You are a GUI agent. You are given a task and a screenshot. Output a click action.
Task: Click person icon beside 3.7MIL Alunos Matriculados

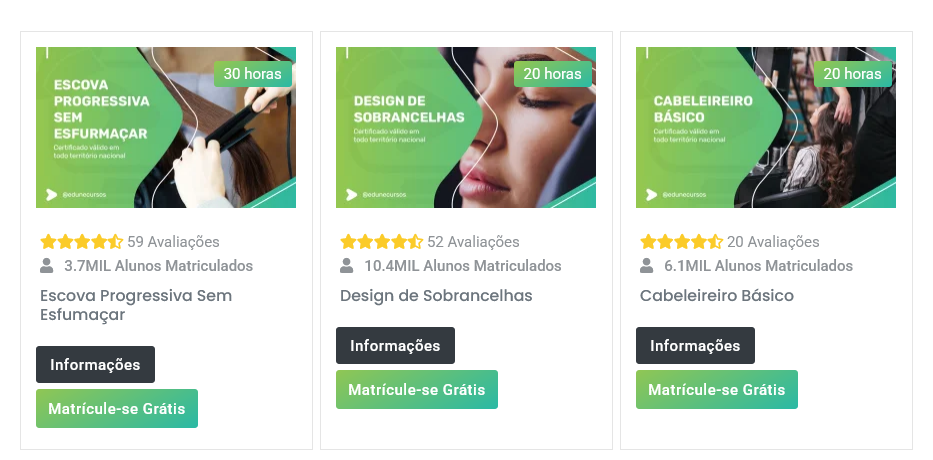pyautogui.click(x=46, y=265)
